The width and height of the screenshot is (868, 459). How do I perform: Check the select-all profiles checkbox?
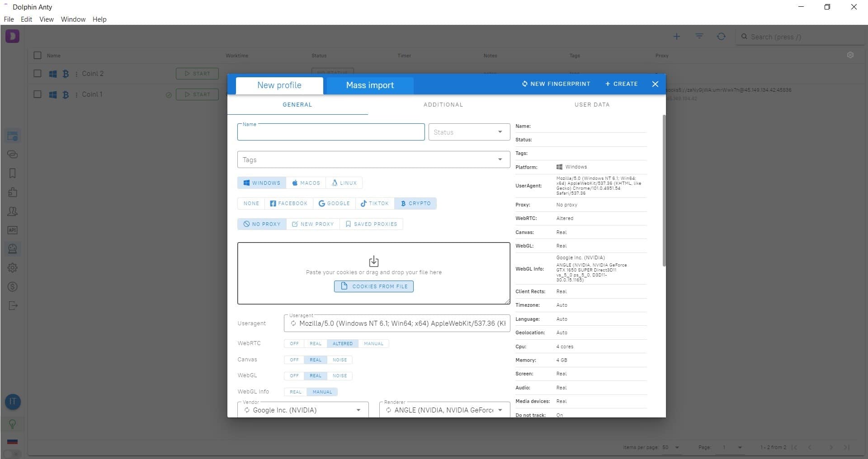coord(38,55)
